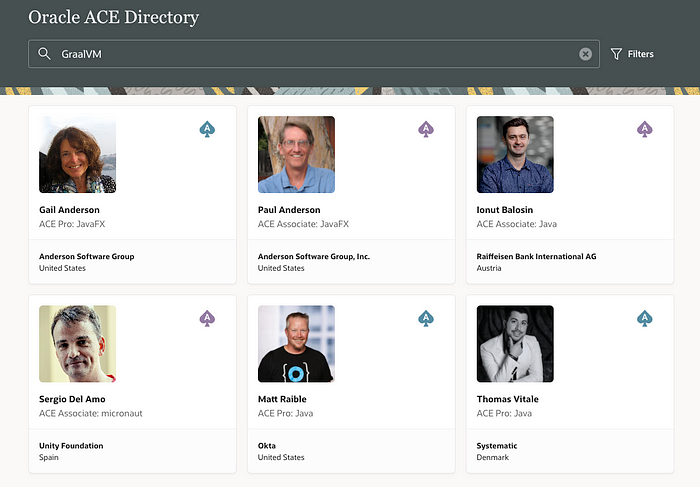Screen dimensions: 700x487
Task: Click the search magnifier icon
Action: point(44,54)
